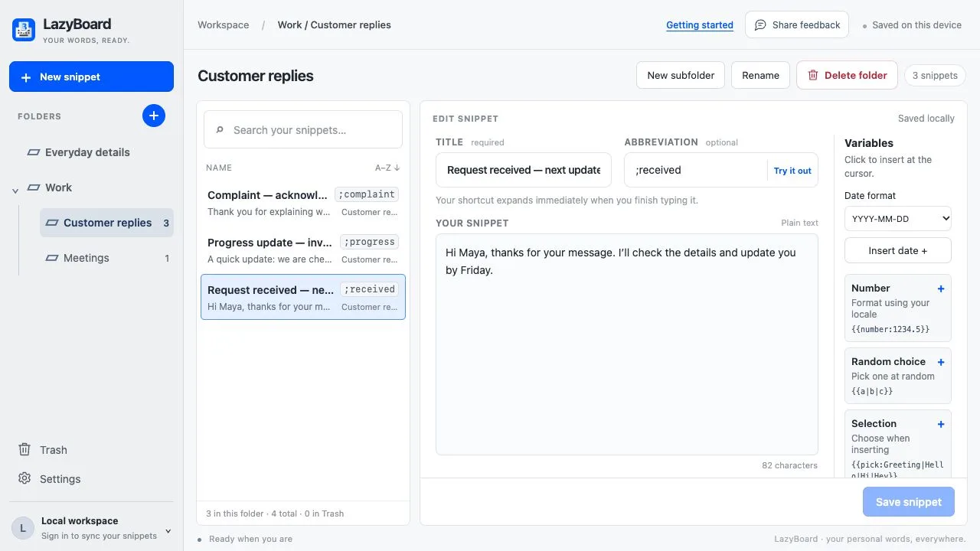Open the Meetings subfolder
980x551 pixels.
point(106,258)
